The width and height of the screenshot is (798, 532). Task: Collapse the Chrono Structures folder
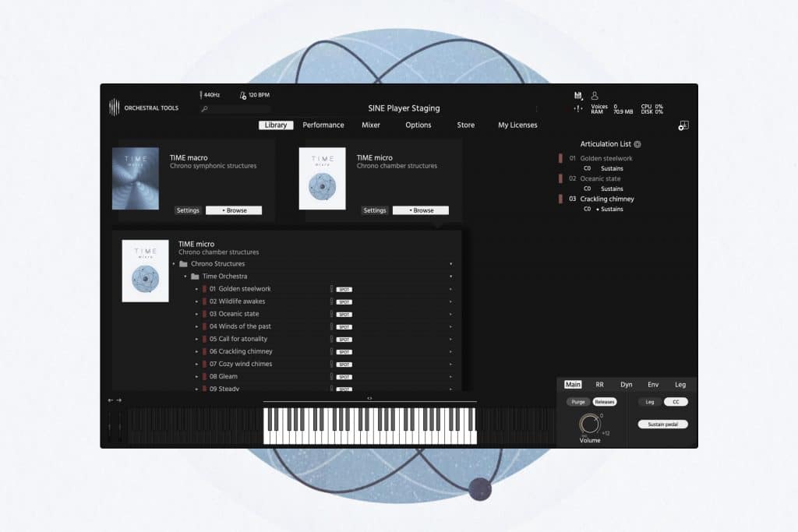174,264
